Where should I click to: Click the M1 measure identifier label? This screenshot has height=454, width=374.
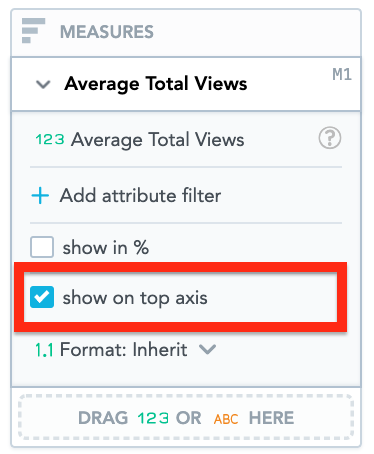[x=342, y=74]
